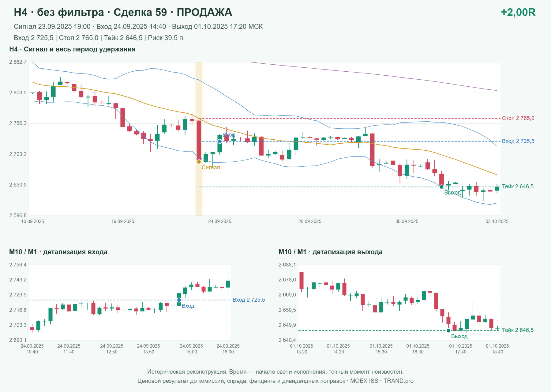Click the 'Вход 2 725,5' label right of the H4 chart
This screenshot has height=392, width=551.
click(518, 141)
